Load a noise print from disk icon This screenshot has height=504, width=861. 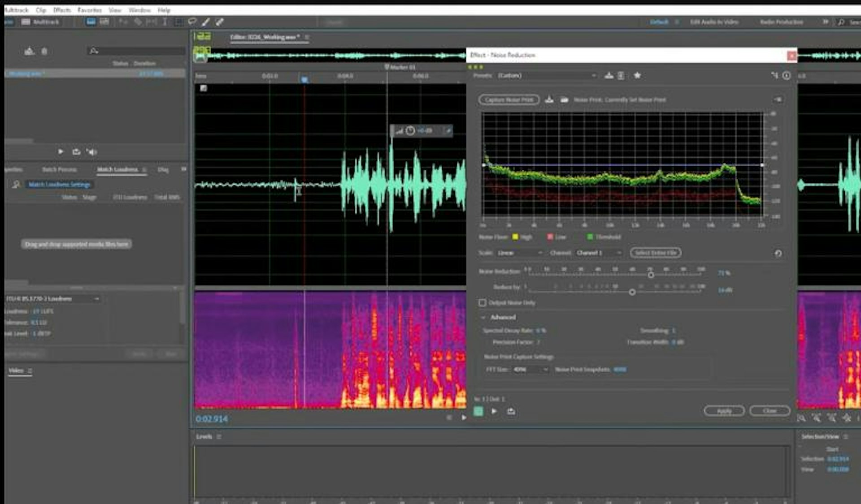pyautogui.click(x=564, y=100)
